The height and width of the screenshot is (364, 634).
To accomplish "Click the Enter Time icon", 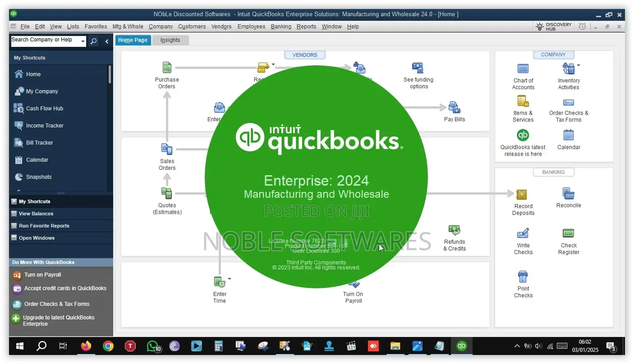I will [x=220, y=282].
